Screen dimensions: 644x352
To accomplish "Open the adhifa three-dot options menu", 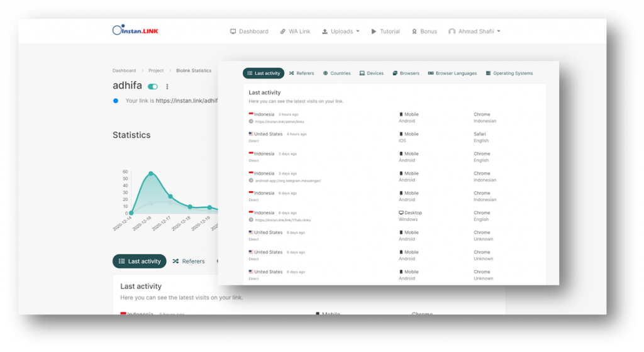I will tap(167, 87).
